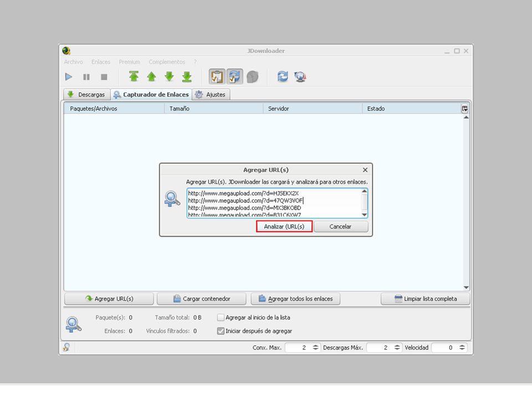Move selection down with green down arrow
The height and width of the screenshot is (399, 532).
169,76
